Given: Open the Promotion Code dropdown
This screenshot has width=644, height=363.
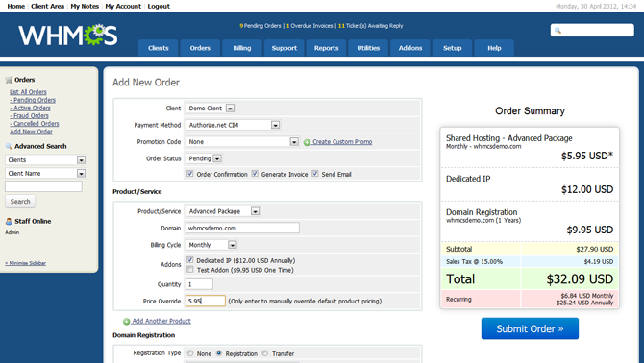Looking at the screenshot, I should (x=242, y=141).
